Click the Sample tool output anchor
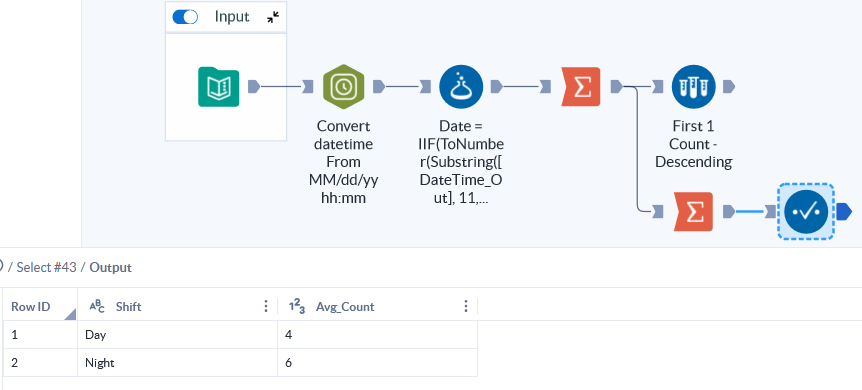Image resolution: width=862 pixels, height=390 pixels. tap(729, 86)
